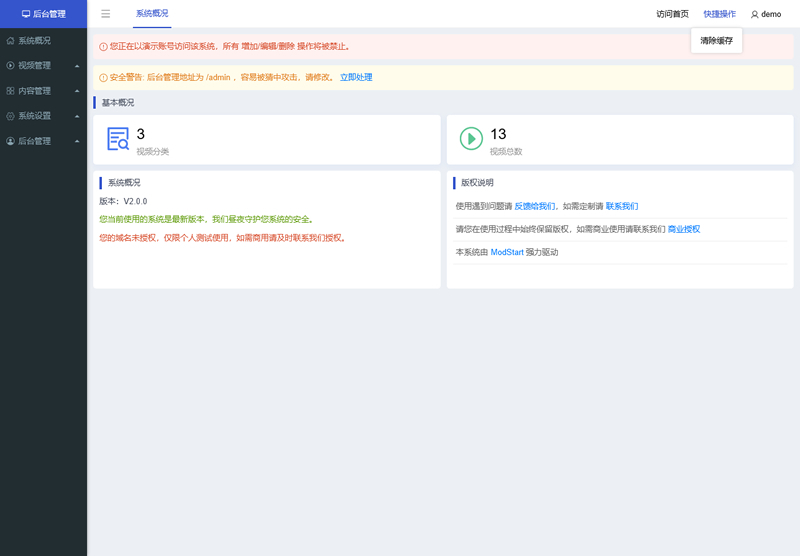Image resolution: width=800 pixels, height=556 pixels.
Task: Open the 快捷操作 dropdown
Action: 719,14
